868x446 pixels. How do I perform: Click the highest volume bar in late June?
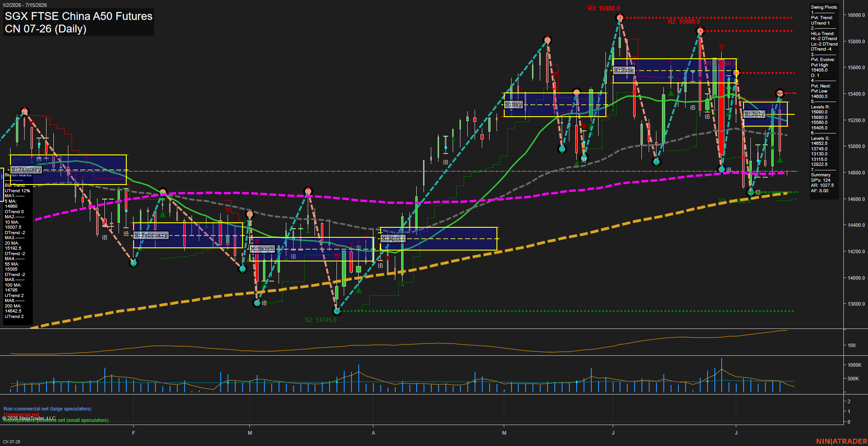722,375
